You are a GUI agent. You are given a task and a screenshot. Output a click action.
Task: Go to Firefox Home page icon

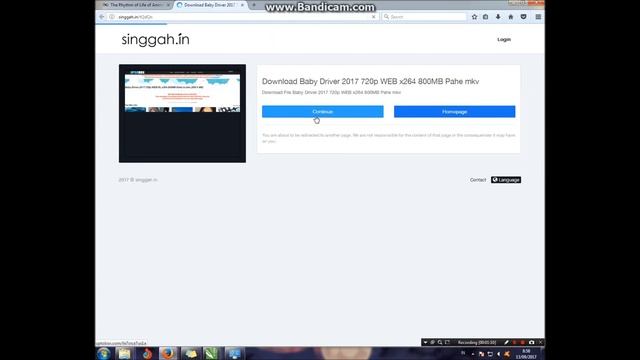[x=511, y=17]
